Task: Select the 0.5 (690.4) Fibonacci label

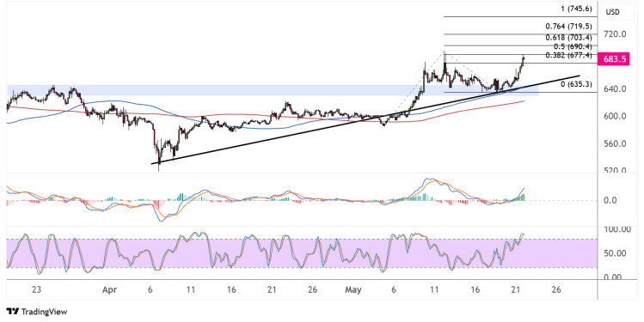Action: [x=573, y=46]
